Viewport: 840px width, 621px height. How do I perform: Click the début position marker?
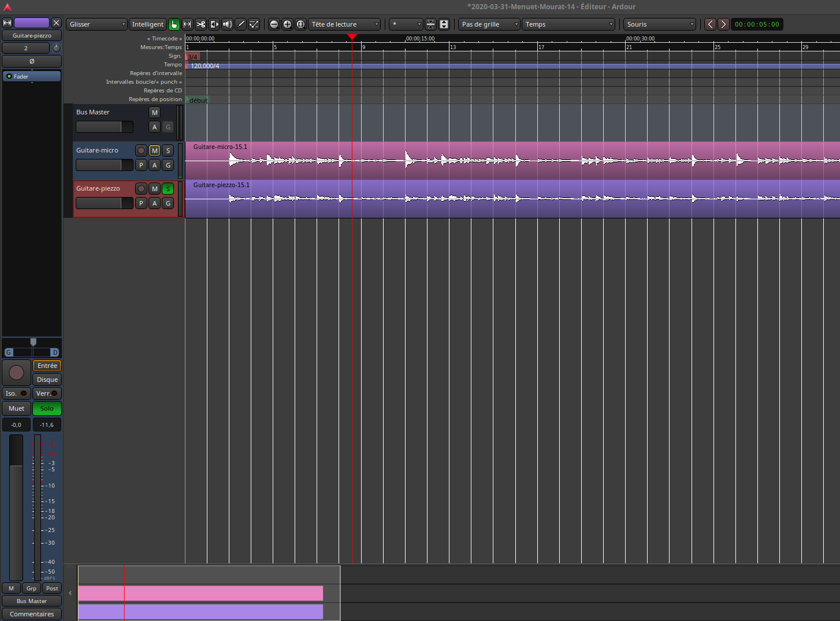[198, 101]
